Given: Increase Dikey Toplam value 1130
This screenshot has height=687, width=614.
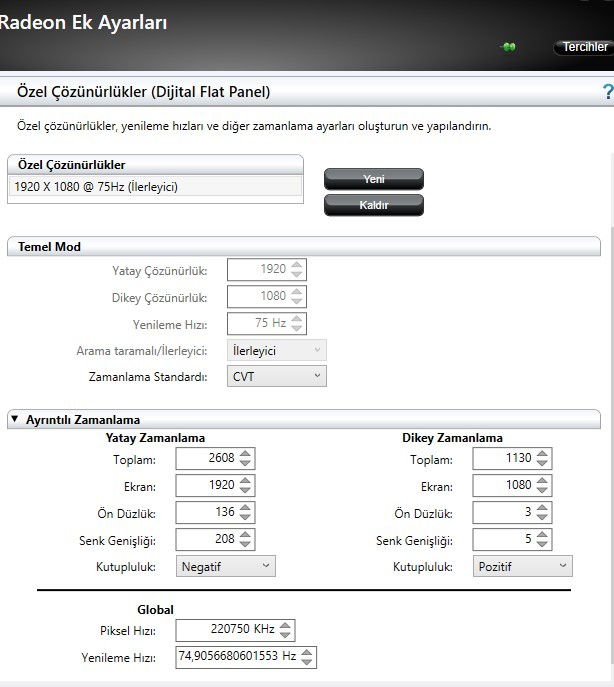Looking at the screenshot, I should click(x=542, y=454).
